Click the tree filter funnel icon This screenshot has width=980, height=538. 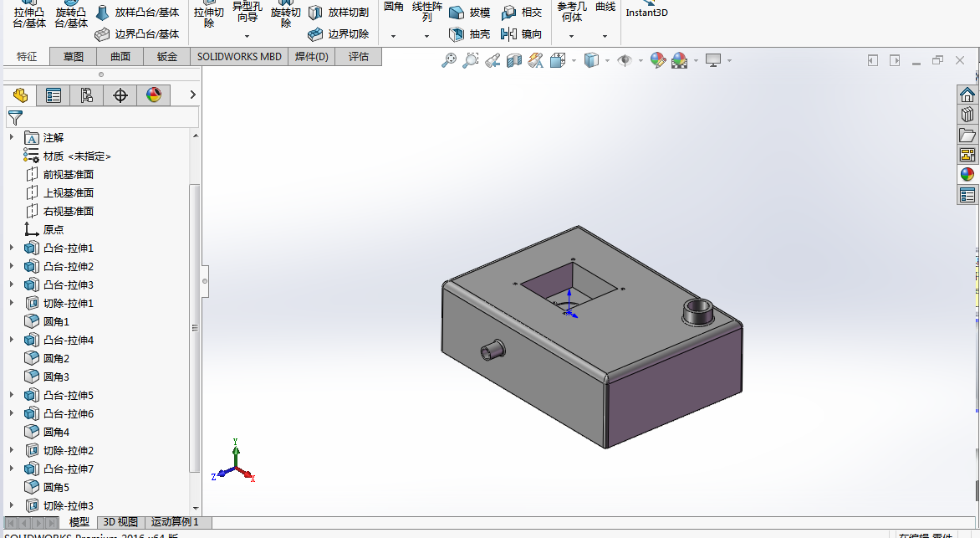(15, 118)
